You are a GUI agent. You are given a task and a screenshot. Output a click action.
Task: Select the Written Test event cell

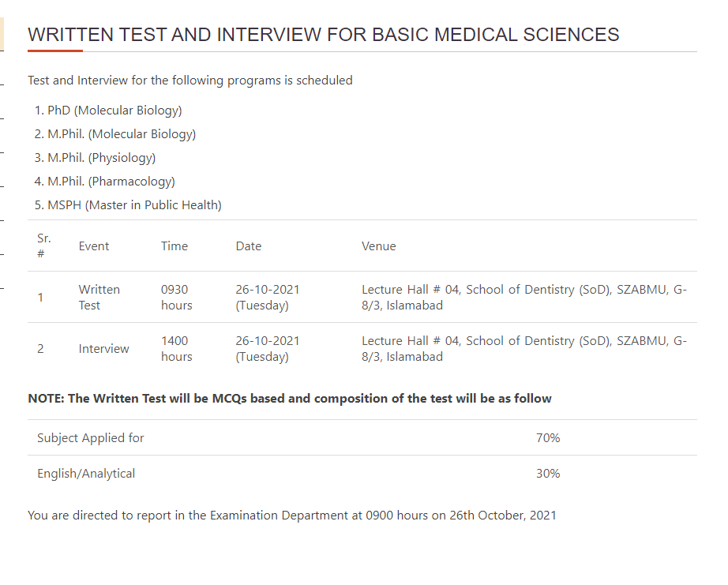pos(99,297)
